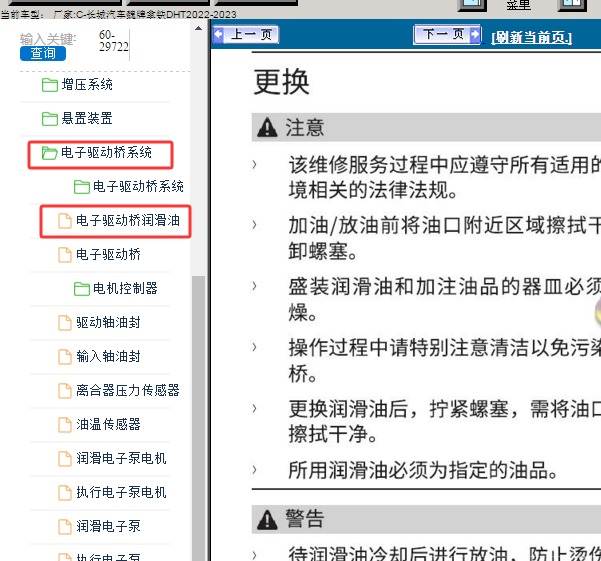Click the warning triangle icon beside 警告

267,520
